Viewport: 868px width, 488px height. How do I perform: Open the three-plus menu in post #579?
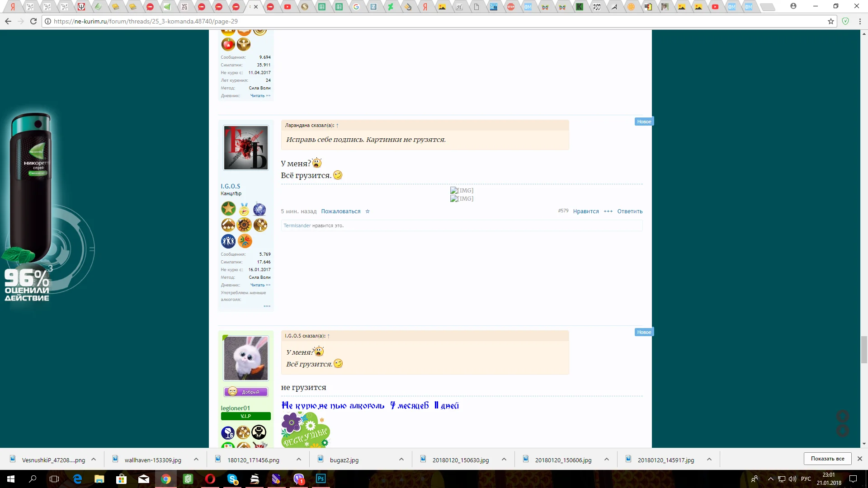coord(608,211)
